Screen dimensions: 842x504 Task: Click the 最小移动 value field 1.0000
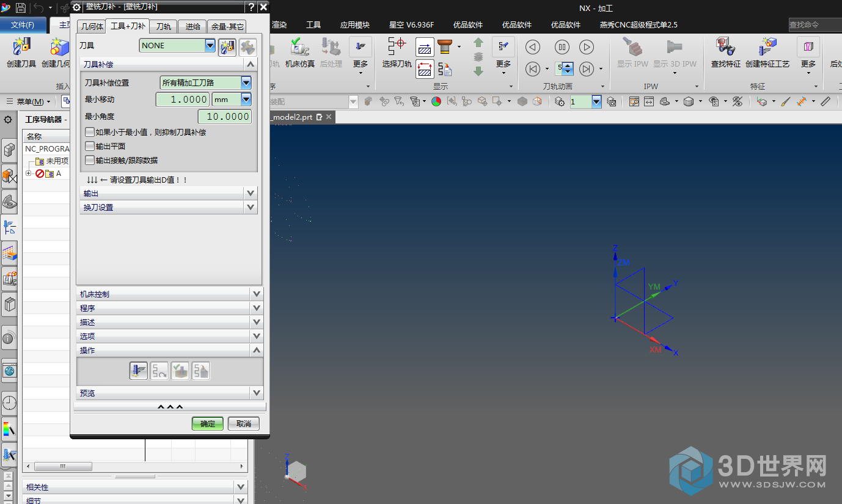click(183, 99)
